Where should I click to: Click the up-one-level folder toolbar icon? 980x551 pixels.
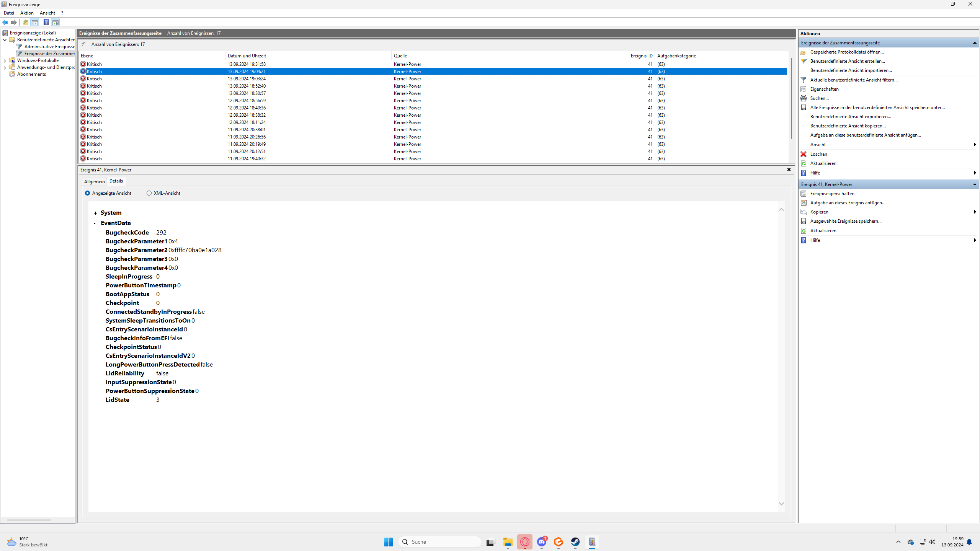pos(26,22)
